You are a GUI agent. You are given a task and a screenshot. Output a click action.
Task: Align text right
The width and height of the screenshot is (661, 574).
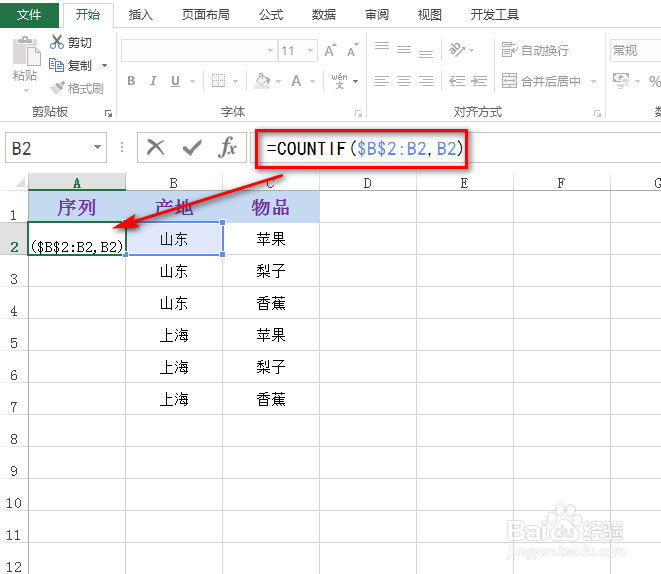point(426,80)
